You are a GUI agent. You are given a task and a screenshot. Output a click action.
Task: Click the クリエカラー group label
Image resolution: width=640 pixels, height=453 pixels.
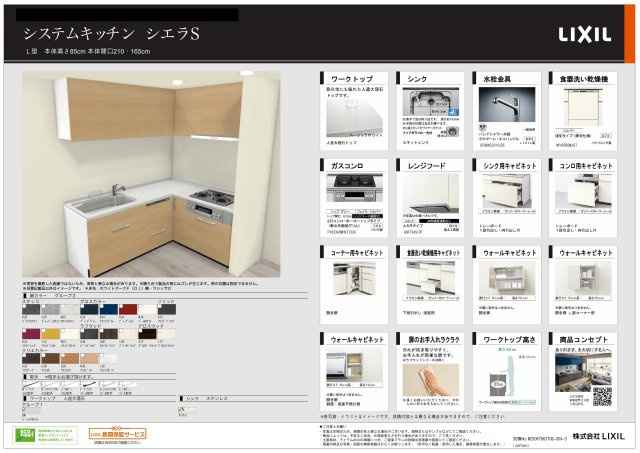(35, 351)
